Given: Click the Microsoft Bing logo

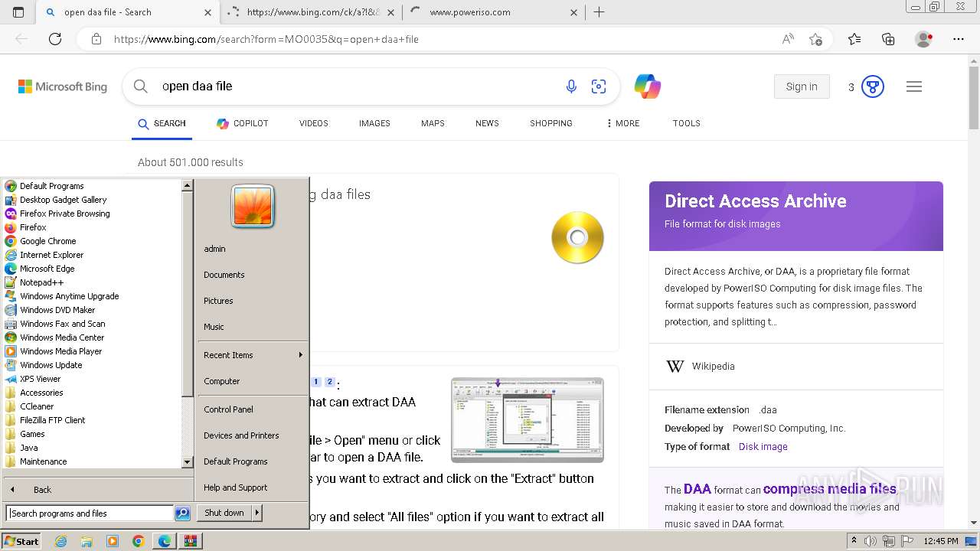Looking at the screenshot, I should click(63, 86).
